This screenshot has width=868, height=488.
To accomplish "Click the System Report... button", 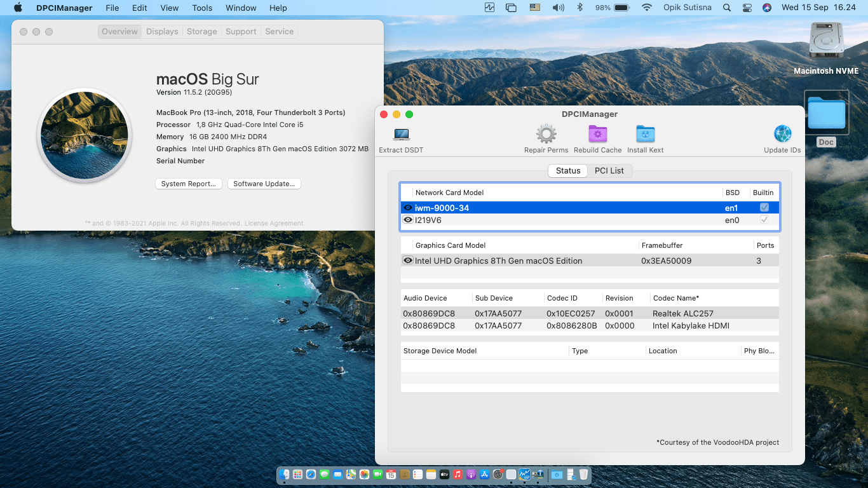I will click(188, 184).
